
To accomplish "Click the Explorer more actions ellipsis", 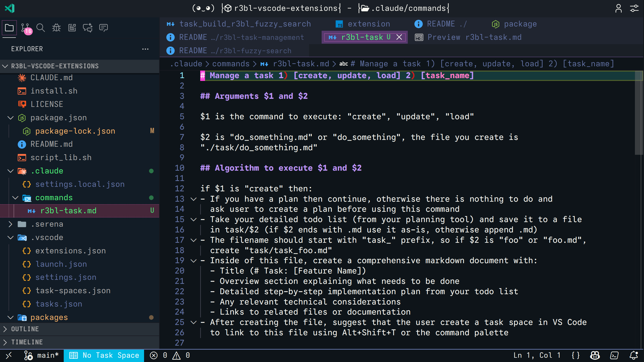I will coord(145,49).
